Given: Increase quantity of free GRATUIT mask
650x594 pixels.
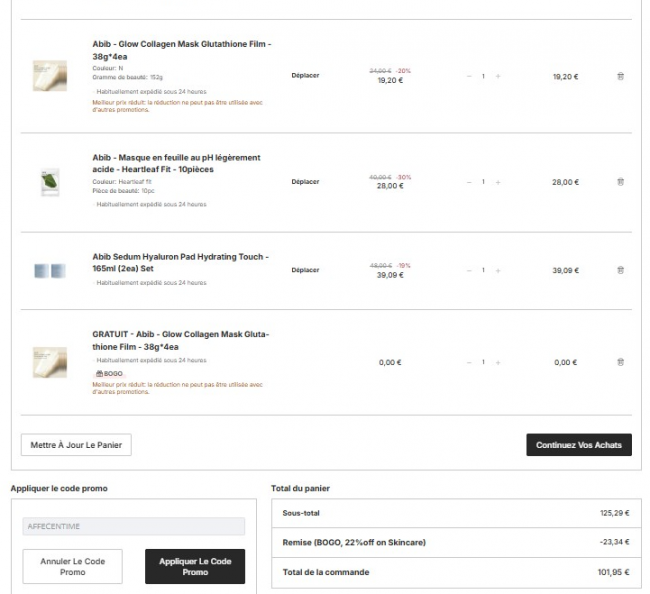Looking at the screenshot, I should click(x=498, y=362).
